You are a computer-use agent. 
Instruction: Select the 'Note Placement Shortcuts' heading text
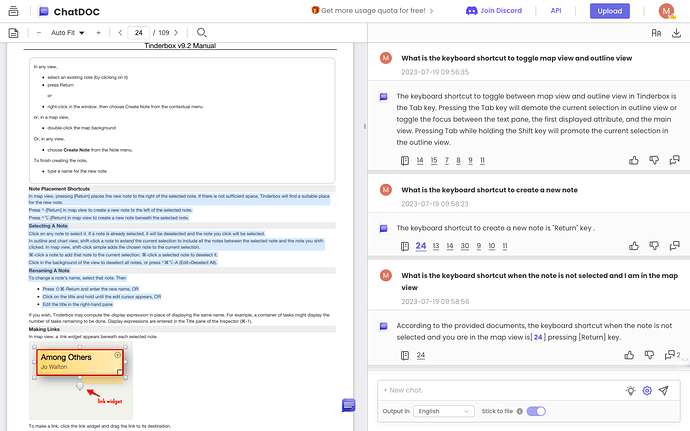[59, 189]
